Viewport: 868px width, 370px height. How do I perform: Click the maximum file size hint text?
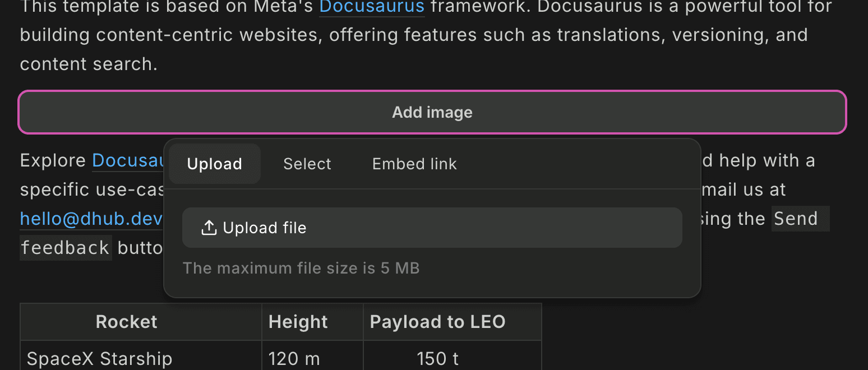[x=301, y=268]
